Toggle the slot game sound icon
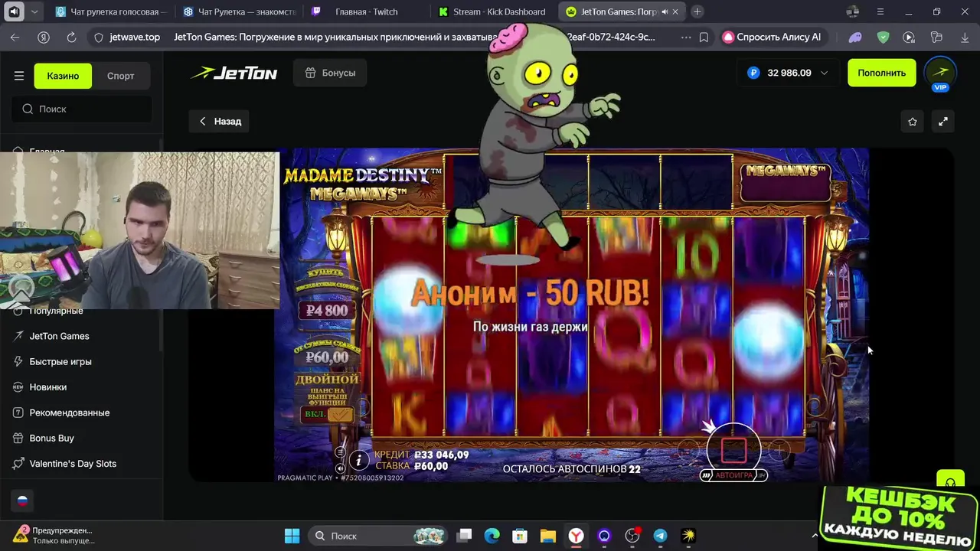This screenshot has height=551, width=980. pyautogui.click(x=341, y=468)
